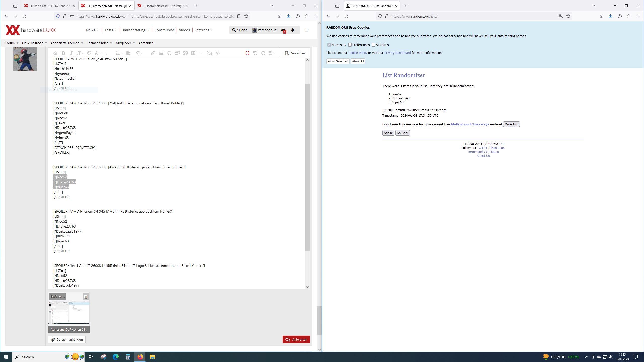The height and width of the screenshot is (362, 644).
Task: Open the font size dropdown
Action: pyautogui.click(x=79, y=53)
